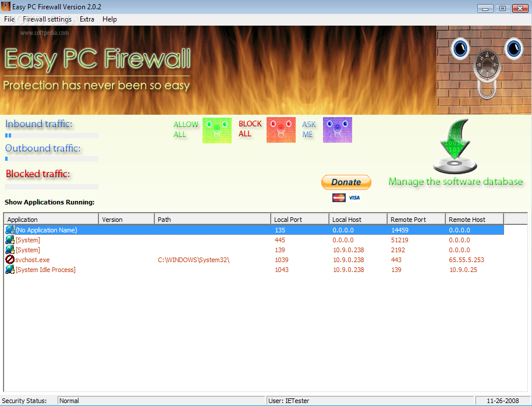
Task: Click the VISA payment icon
Action: click(x=354, y=197)
